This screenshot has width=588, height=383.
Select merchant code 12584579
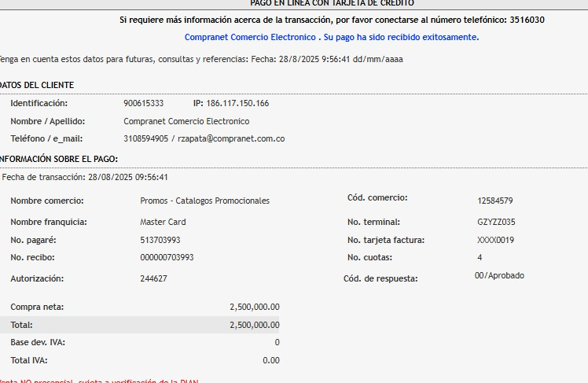[x=495, y=201]
